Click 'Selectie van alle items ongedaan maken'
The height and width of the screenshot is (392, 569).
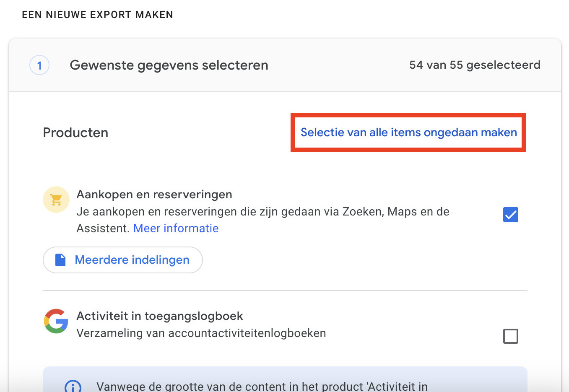(x=408, y=132)
